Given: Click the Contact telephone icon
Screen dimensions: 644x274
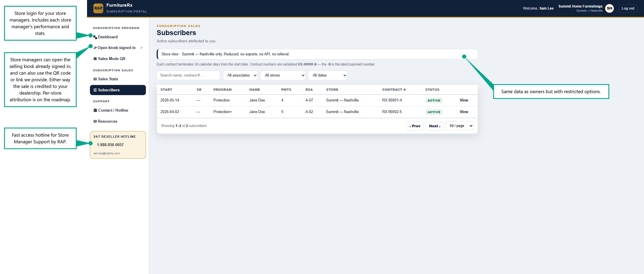Looking at the screenshot, I should coord(95,110).
